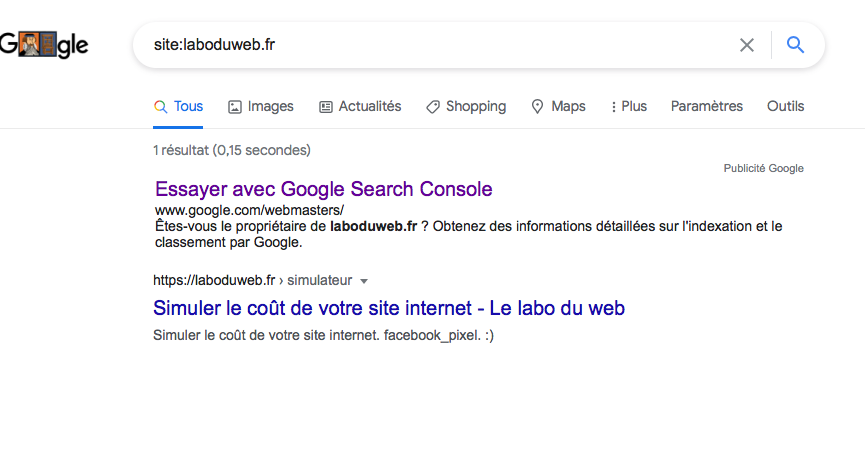Click the Actualités newspaper icon
865x462 pixels.
(326, 107)
